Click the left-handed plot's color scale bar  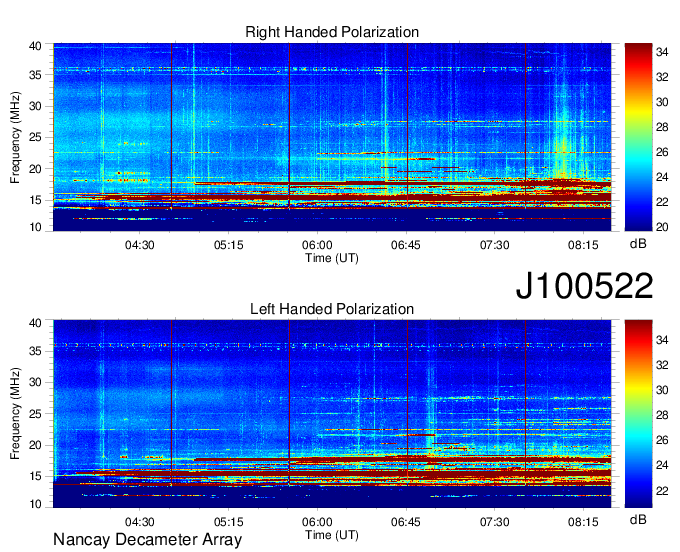pyautogui.click(x=638, y=414)
